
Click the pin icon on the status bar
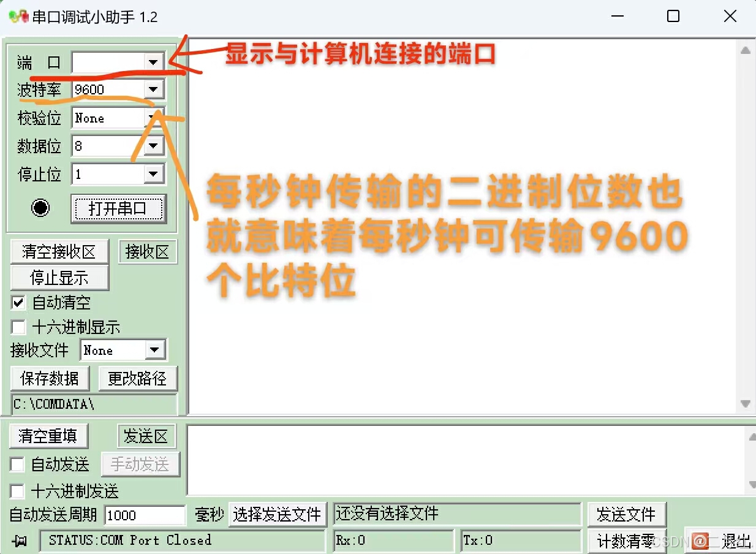20,541
